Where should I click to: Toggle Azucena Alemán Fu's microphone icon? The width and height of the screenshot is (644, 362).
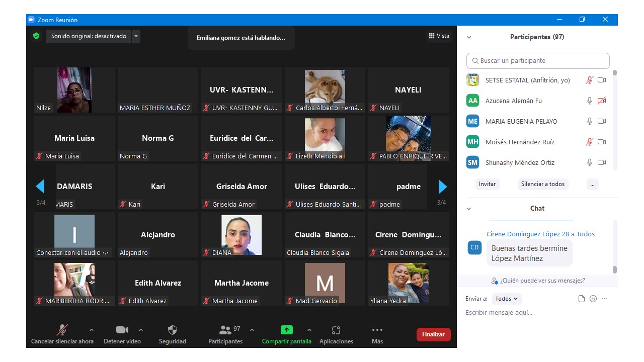coord(590,101)
